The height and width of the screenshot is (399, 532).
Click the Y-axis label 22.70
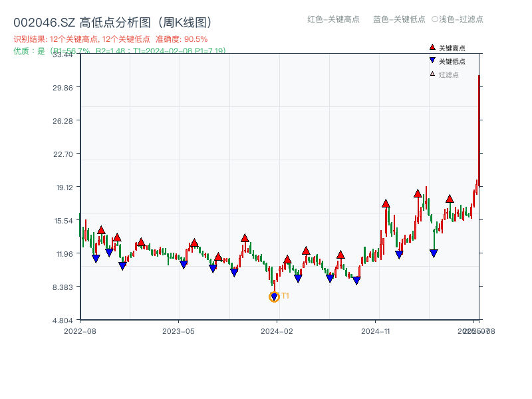click(63, 154)
